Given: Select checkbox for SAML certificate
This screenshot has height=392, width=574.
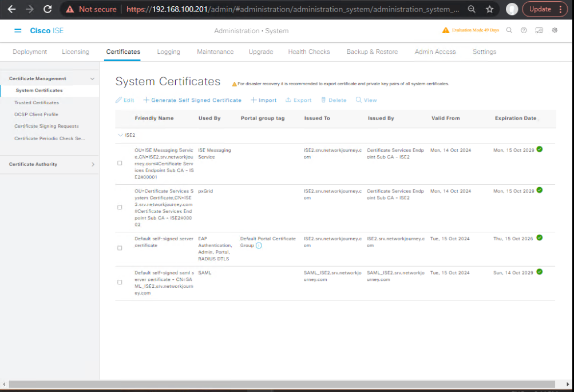Looking at the screenshot, I should (x=120, y=282).
